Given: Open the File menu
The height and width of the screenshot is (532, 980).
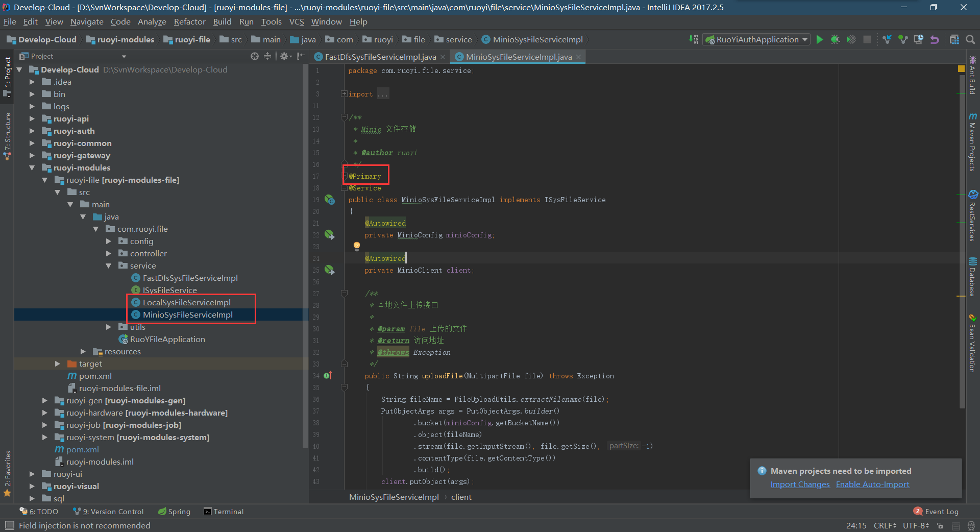Looking at the screenshot, I should point(10,21).
